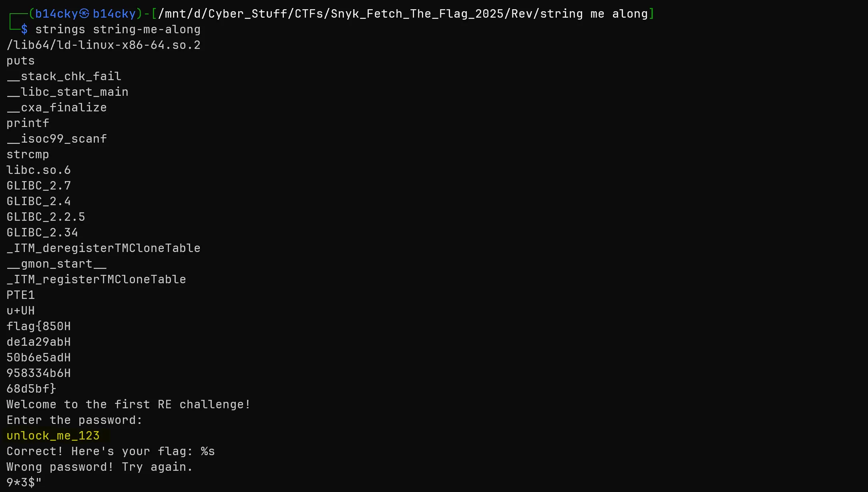868x492 pixels.
Task: Click the b14cky username in prompt
Action: tap(56, 14)
